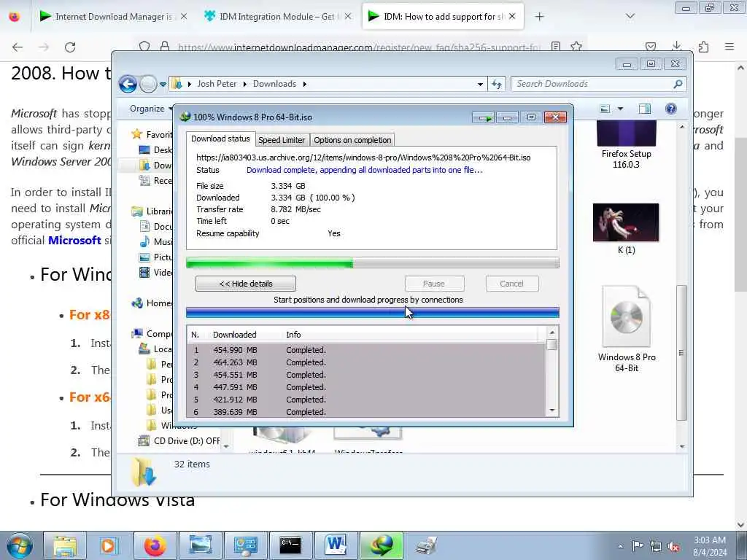
Task: Open the Organize menu in Explorer
Action: coord(150,109)
